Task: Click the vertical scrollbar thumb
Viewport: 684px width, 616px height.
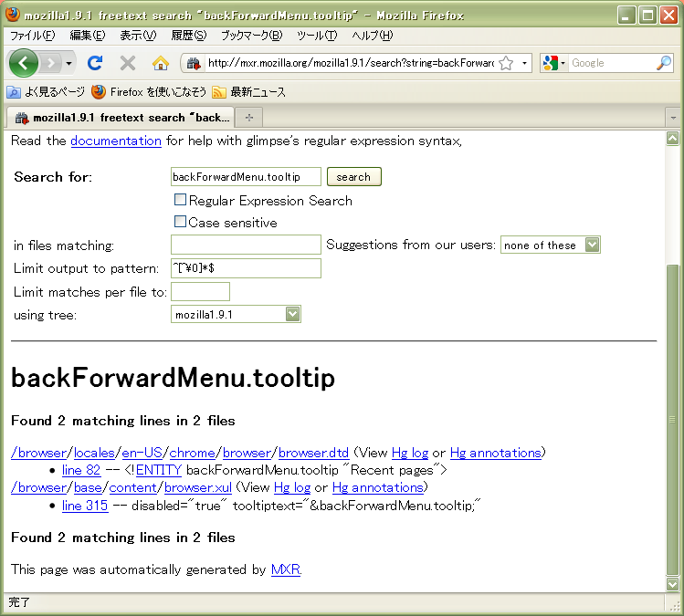Action: pos(673,420)
